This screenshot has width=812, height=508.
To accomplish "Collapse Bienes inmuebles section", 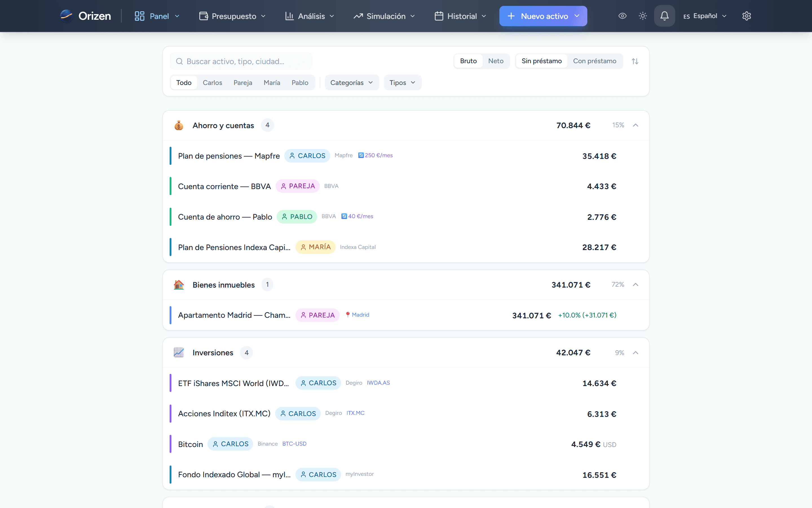I will coord(635,284).
